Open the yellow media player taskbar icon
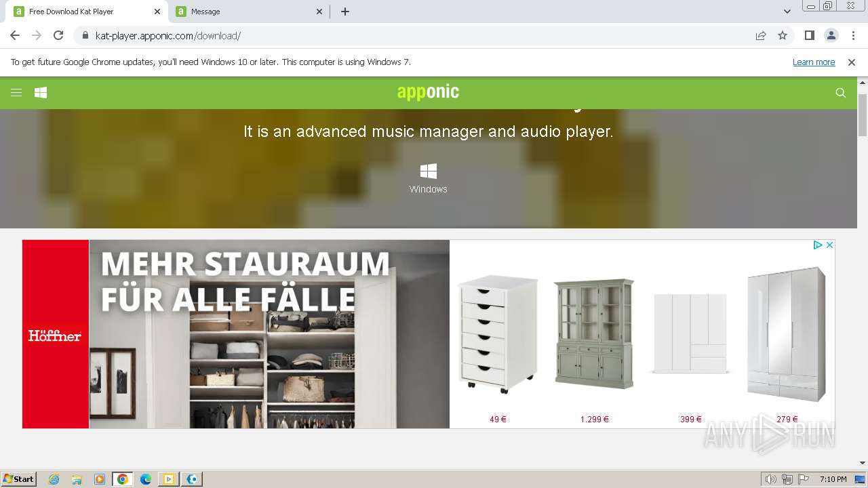 click(x=169, y=479)
